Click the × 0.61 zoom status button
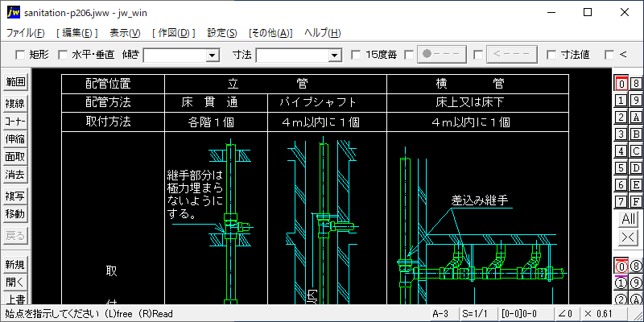644x322 pixels. coord(603,314)
